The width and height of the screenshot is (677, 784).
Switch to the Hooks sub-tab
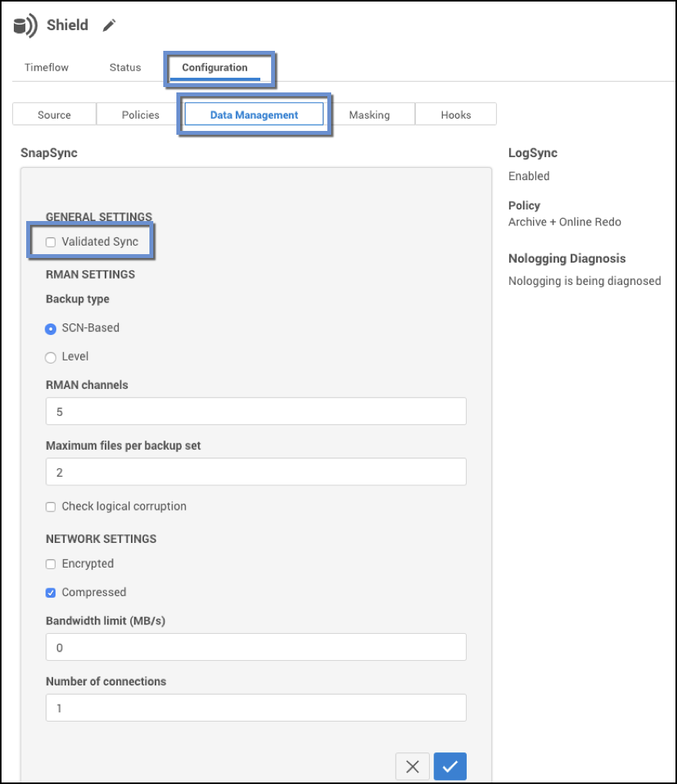tap(455, 115)
